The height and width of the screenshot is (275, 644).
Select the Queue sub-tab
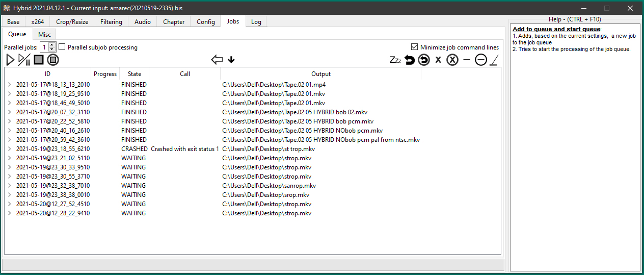click(x=17, y=34)
